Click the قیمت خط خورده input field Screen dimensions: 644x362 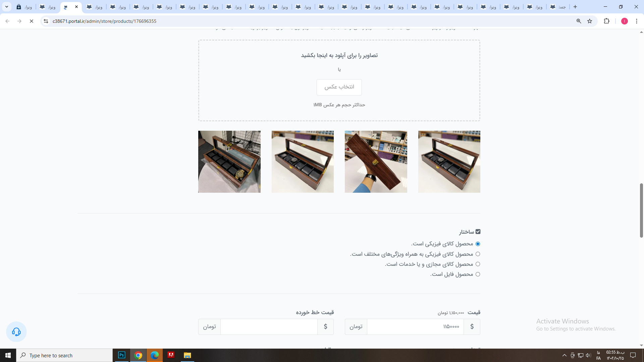click(x=269, y=326)
